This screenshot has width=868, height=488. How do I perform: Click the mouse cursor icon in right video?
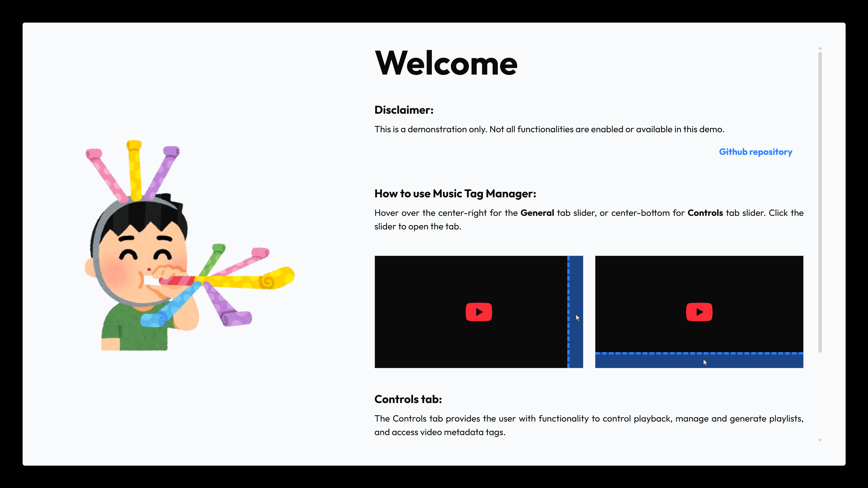click(x=705, y=362)
